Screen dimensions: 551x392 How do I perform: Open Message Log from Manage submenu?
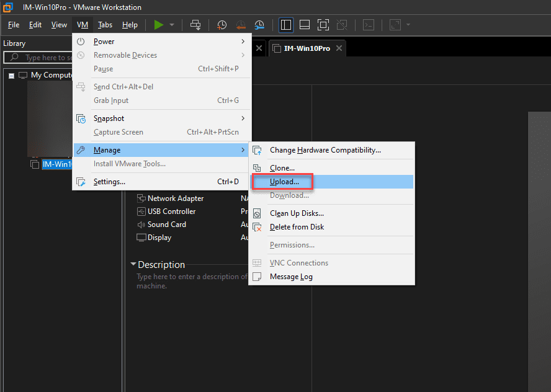click(332, 277)
